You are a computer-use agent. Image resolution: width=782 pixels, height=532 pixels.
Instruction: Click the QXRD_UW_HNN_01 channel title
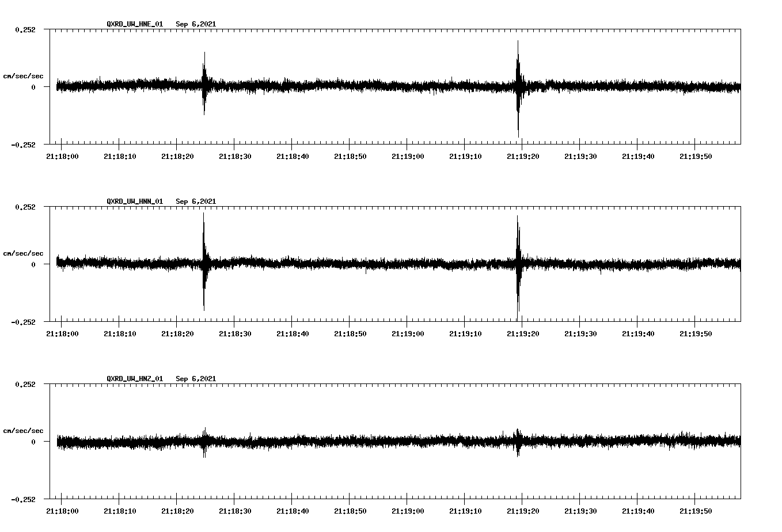[x=135, y=202]
